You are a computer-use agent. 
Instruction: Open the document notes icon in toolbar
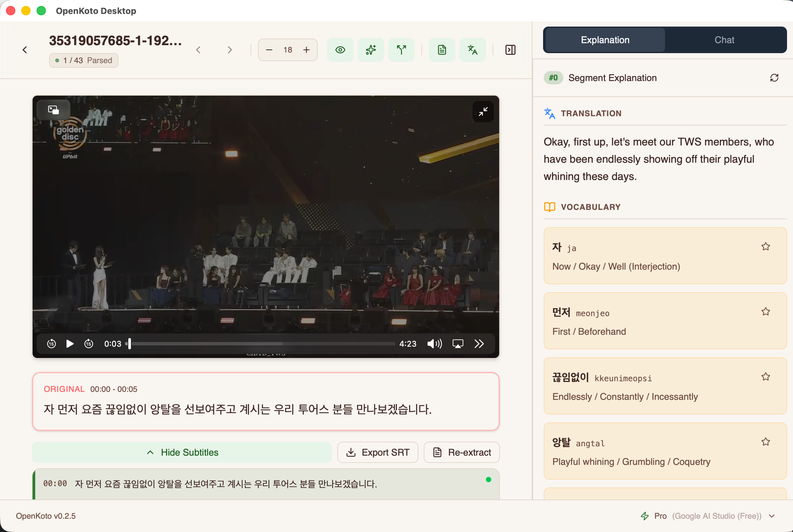point(442,50)
